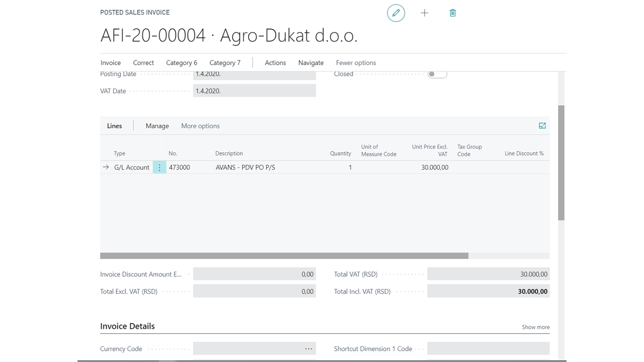Click the Line Discount % column header

(x=524, y=154)
